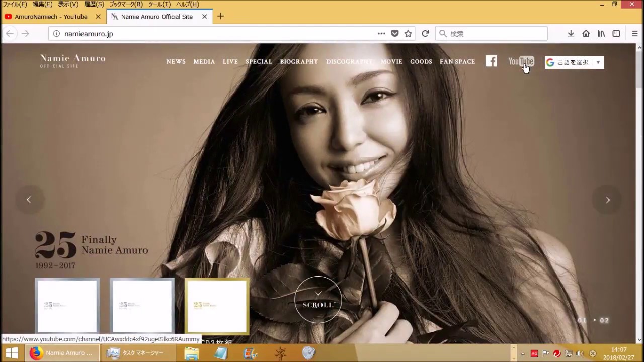The image size is (644, 362).
Task: Jump to slide indicator 01
Action: pyautogui.click(x=582, y=320)
